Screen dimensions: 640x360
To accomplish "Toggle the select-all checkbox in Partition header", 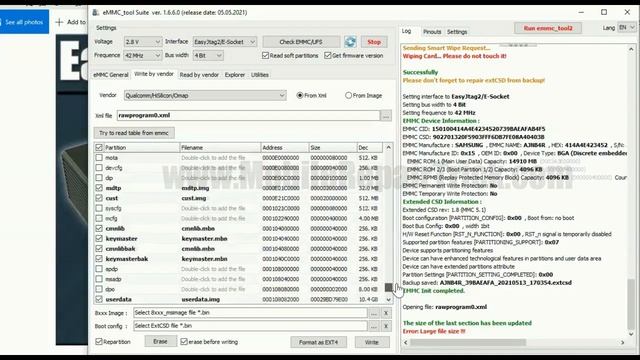I will pos(99,147).
